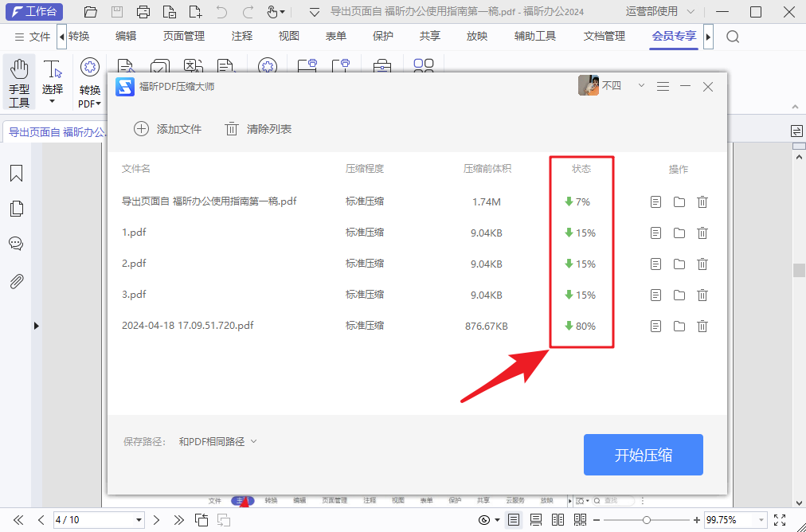Image resolution: width=806 pixels, height=532 pixels.
Task: Click the 清除列表 trash icon
Action: [230, 128]
